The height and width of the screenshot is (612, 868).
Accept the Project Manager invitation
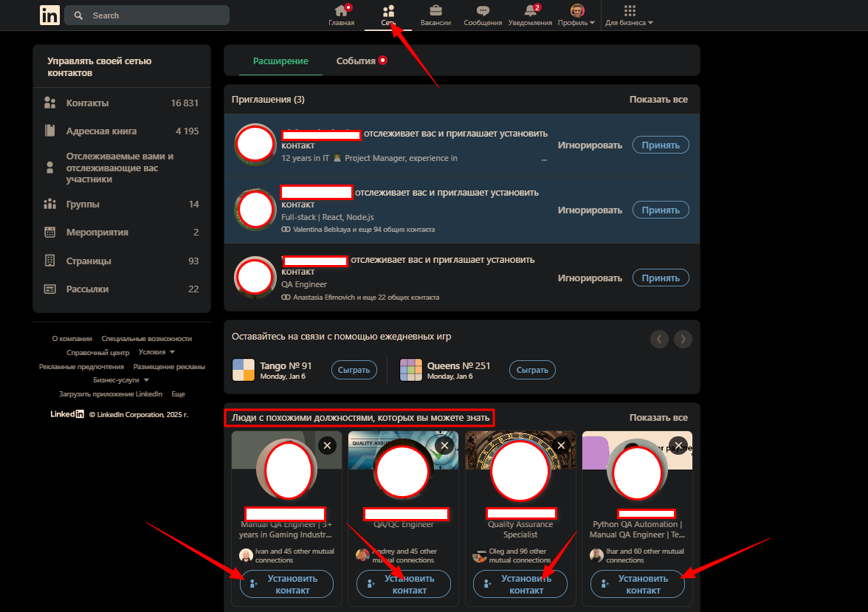coord(661,145)
